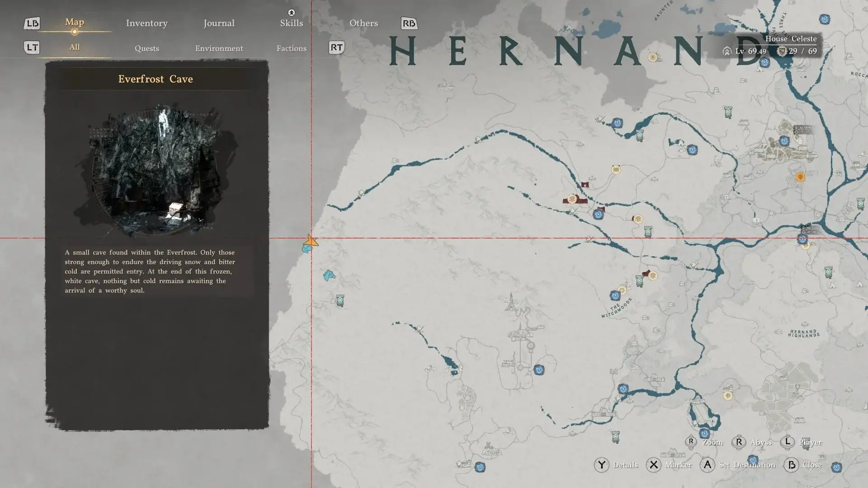Viewport: 868px width, 488px height.
Task: Click the RB bumper icon
Action: point(409,23)
